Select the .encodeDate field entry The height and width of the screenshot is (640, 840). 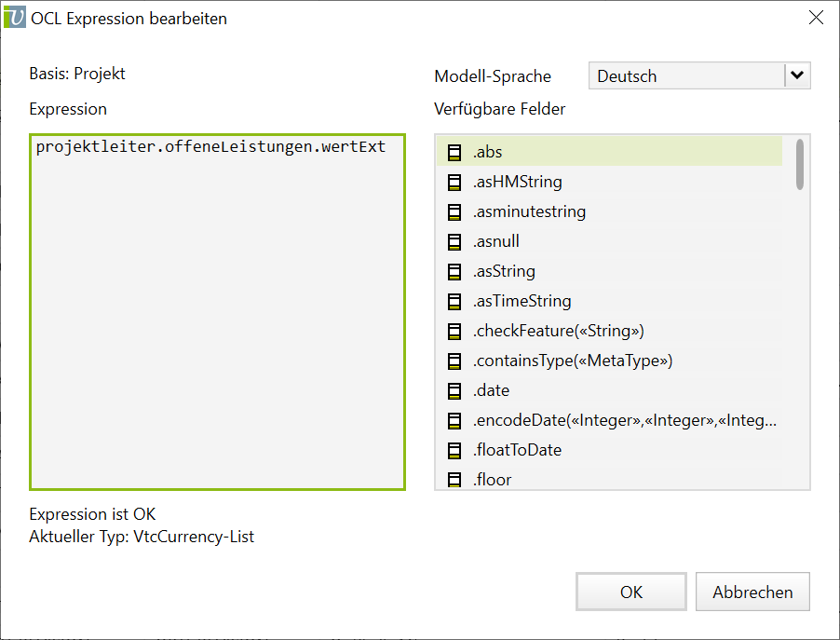(624, 420)
